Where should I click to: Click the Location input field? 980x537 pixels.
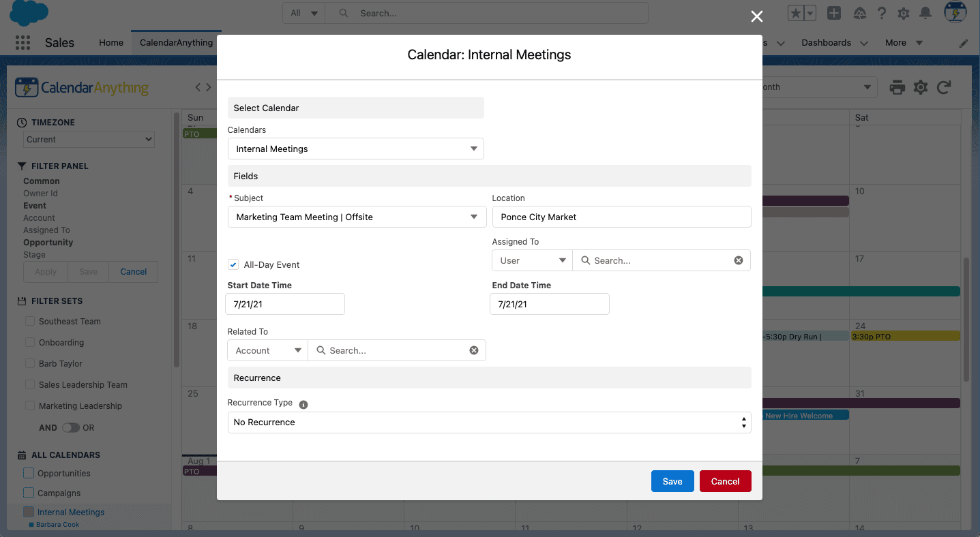[621, 217]
